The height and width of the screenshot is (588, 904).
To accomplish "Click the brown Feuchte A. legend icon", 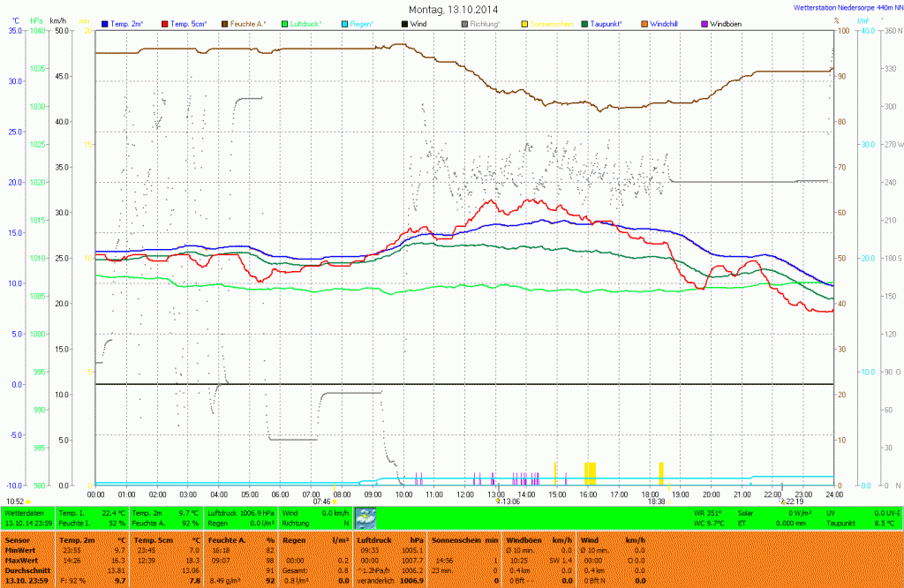I will coord(224,23).
